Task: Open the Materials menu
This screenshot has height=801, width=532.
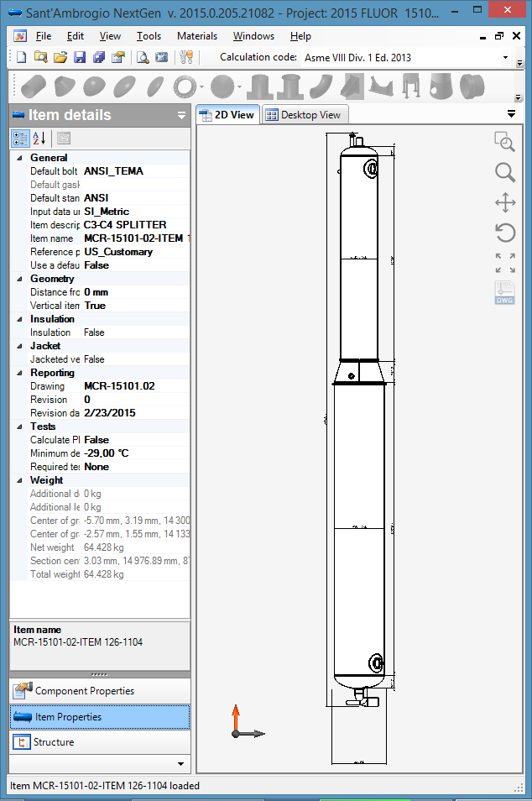Action: tap(197, 36)
